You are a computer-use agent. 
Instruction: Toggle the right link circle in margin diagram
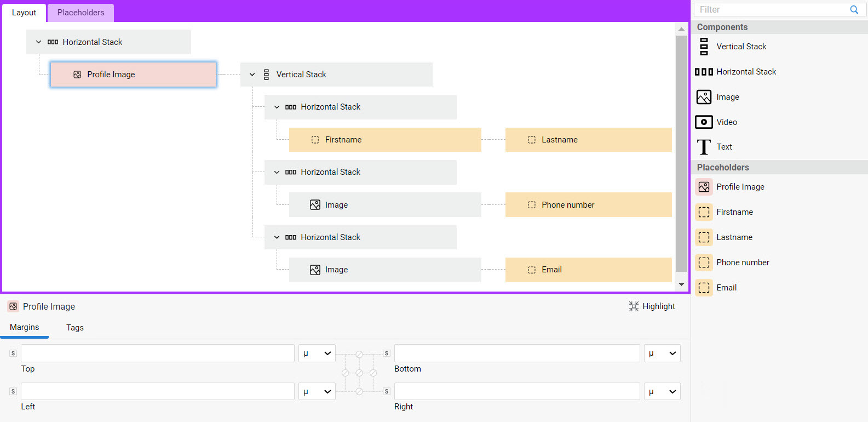373,373
